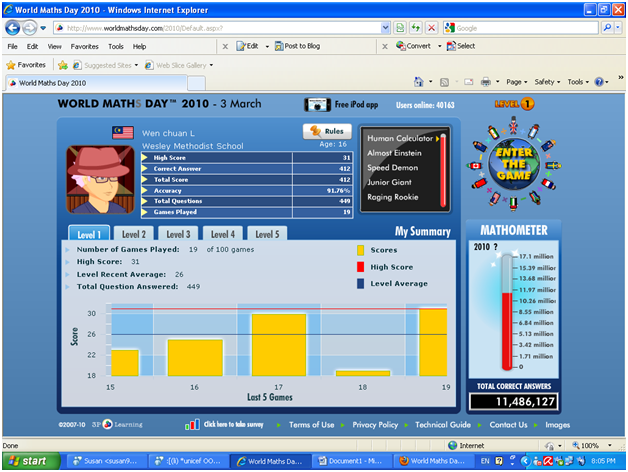Viewport: 628px width, 472px height.
Task: Switch to Document1 Word taskbar item
Action: tap(350, 461)
